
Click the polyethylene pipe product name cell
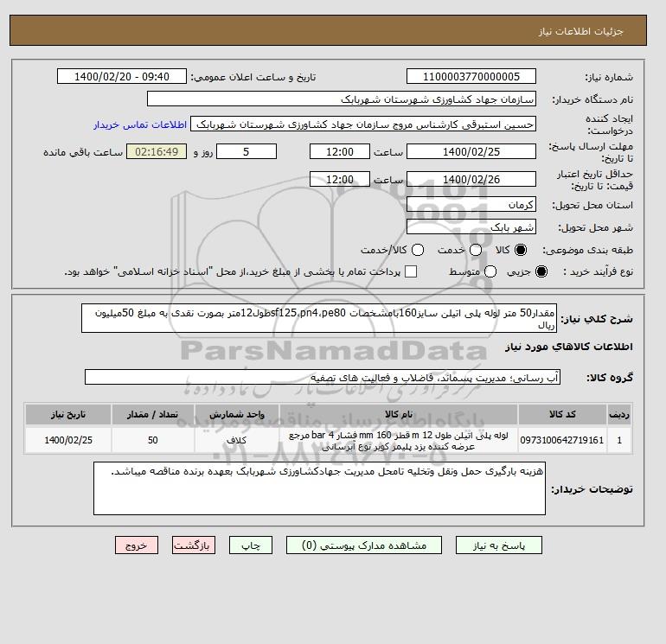399,440
